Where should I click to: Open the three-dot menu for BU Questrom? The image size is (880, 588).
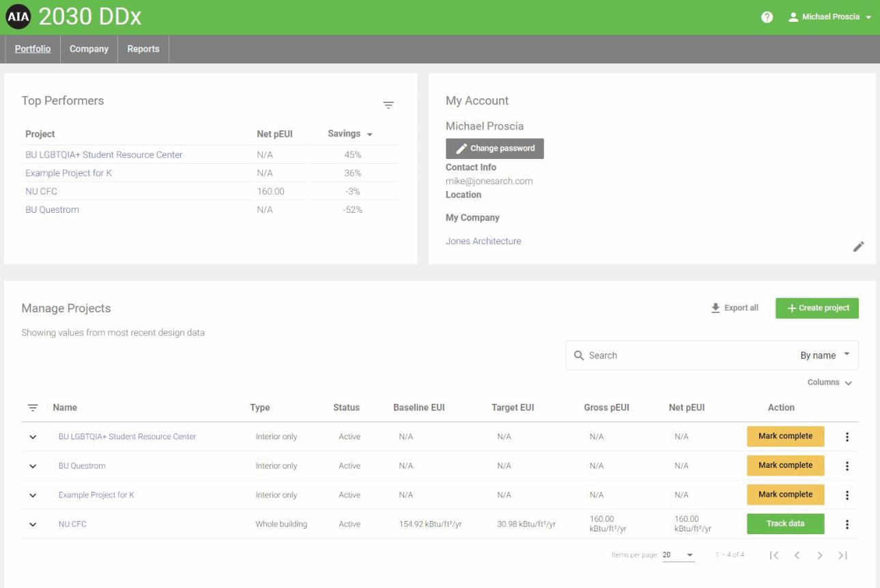coord(847,466)
